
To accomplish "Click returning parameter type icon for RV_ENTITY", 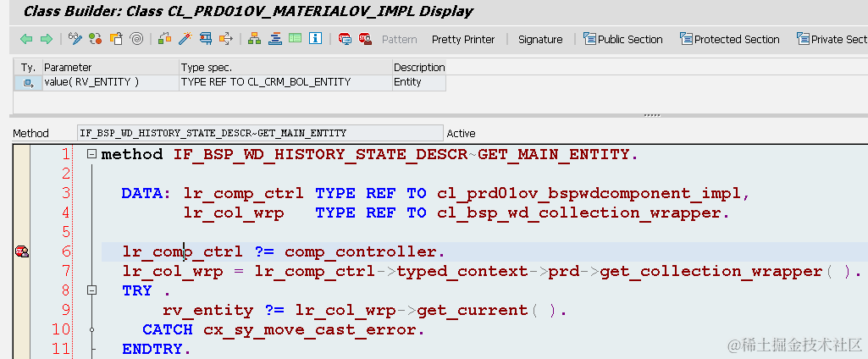I will pos(28,83).
